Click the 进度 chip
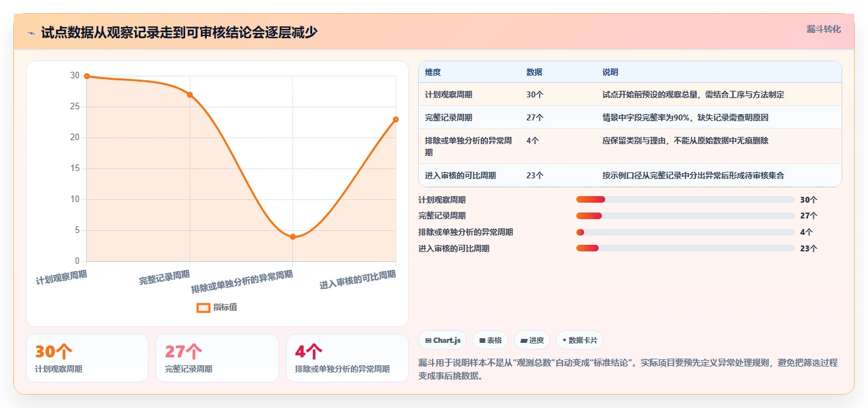 pos(532,340)
